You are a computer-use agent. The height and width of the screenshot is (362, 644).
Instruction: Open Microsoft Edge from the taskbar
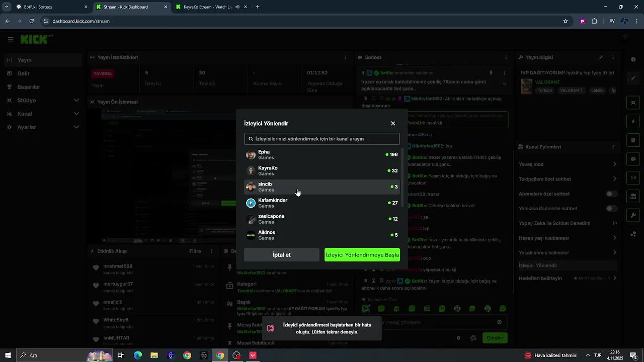[x=138, y=355]
